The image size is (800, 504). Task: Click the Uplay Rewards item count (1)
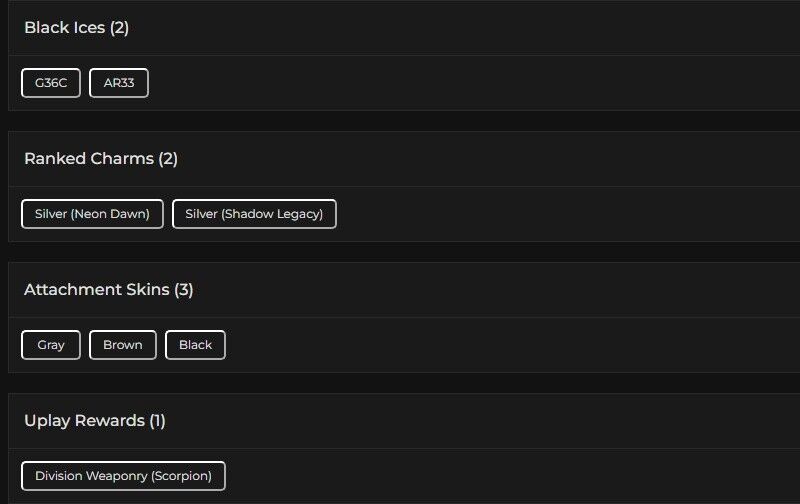coord(157,421)
